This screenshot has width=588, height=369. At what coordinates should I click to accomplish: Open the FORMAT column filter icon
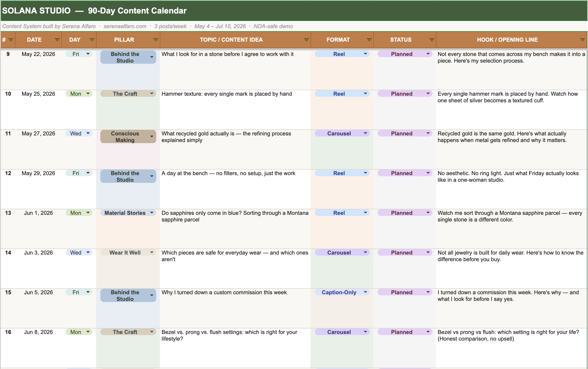tap(369, 40)
